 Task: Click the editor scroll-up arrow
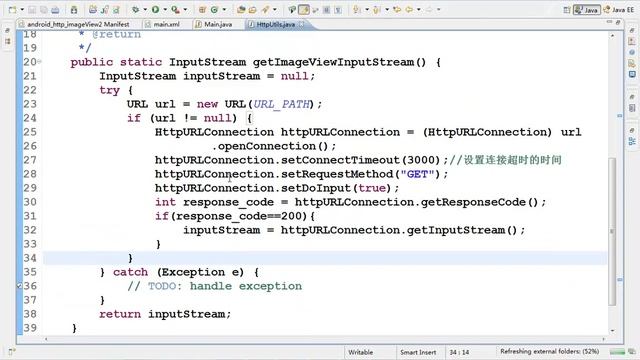tap(612, 36)
